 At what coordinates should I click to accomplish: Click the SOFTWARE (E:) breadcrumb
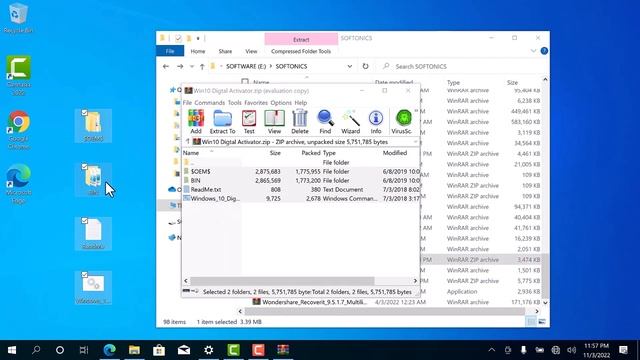246,66
